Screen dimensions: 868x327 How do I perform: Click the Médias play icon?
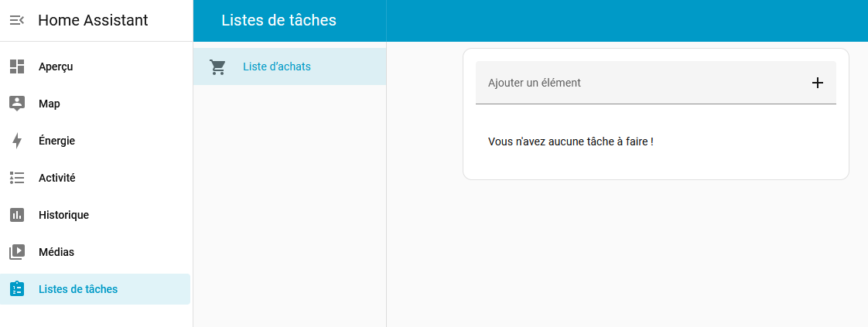coord(17,252)
